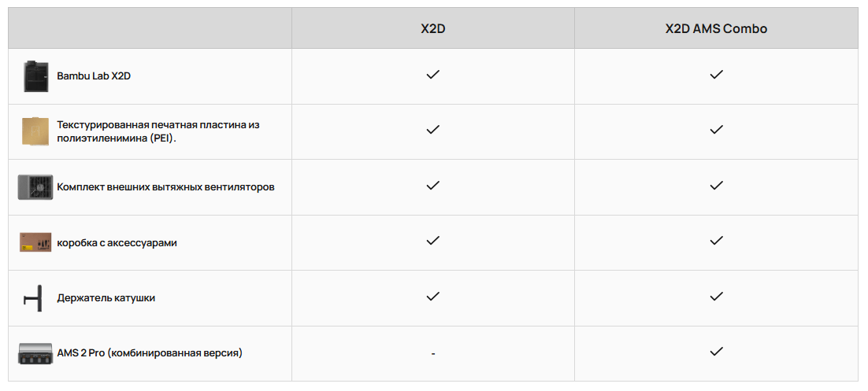Viewport: 868px width, 391px height.
Task: Click X2D AMS Combo checkmark for accessory box
Action: 716,241
